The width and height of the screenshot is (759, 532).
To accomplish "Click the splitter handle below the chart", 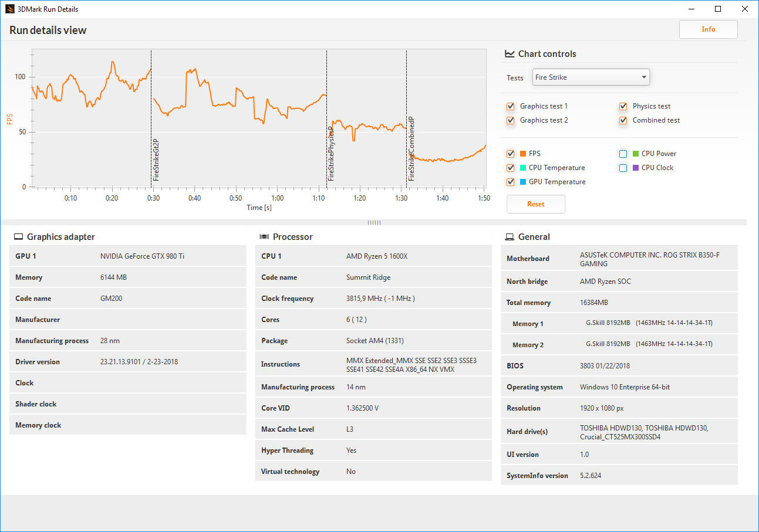I will pyautogui.click(x=374, y=222).
